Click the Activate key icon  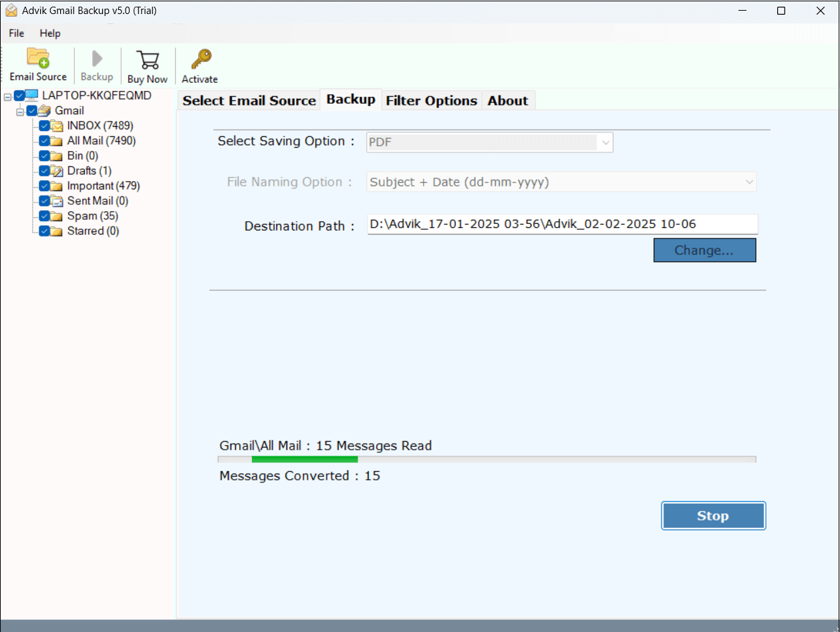click(200, 59)
